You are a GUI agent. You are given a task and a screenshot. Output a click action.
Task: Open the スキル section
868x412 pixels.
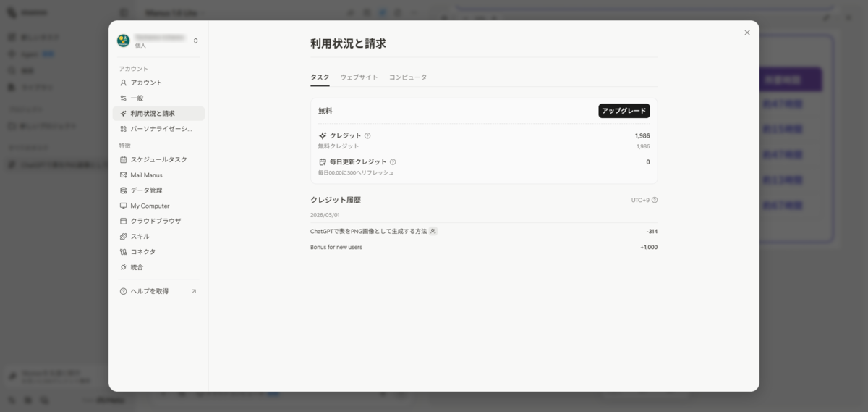(x=158, y=236)
